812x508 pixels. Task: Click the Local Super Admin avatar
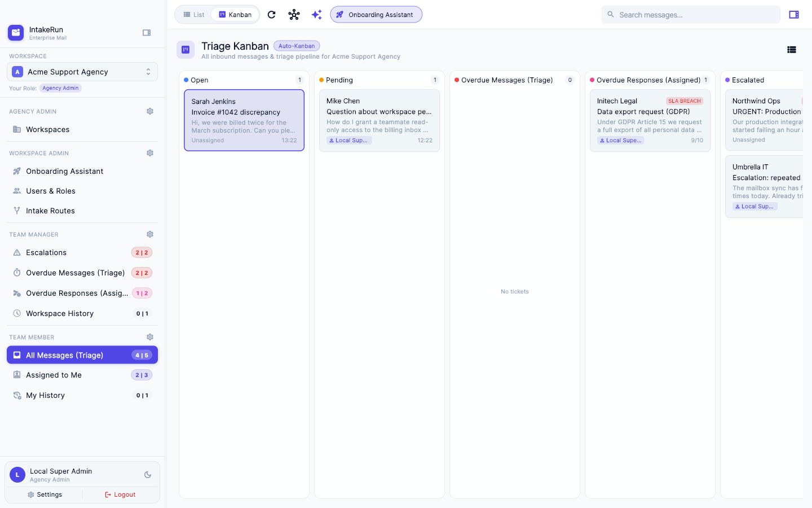pyautogui.click(x=17, y=475)
